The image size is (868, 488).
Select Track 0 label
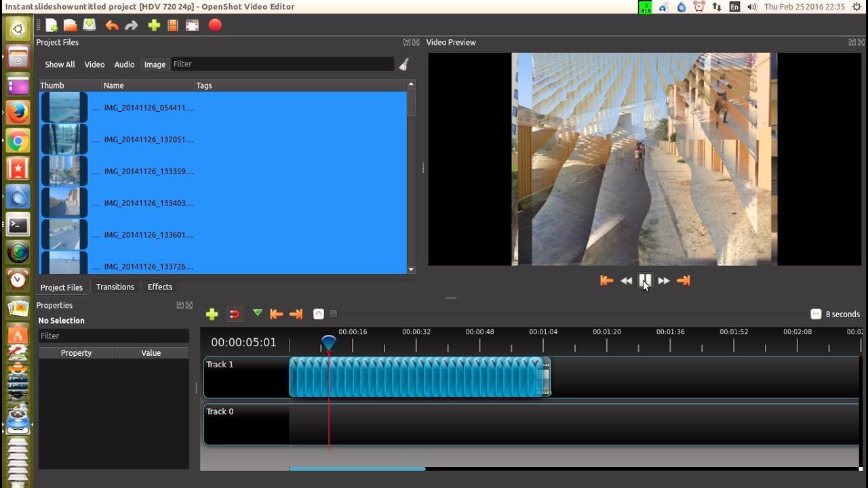[x=220, y=411]
